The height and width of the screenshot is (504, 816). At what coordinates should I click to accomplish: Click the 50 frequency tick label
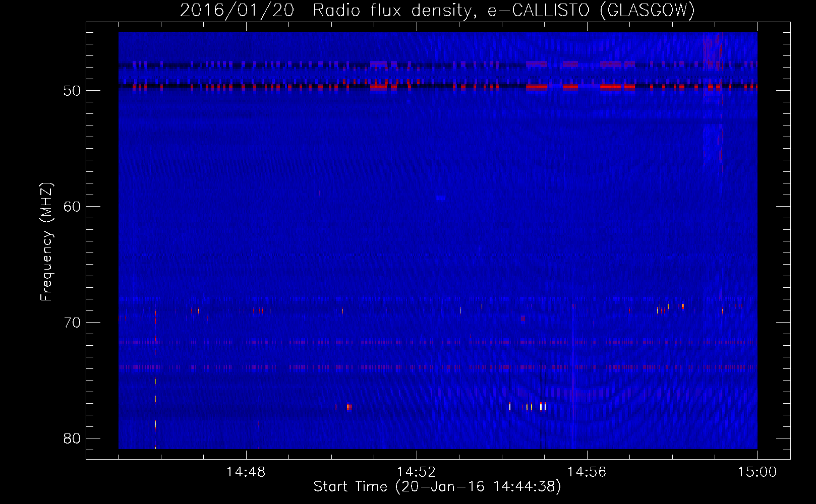click(x=72, y=91)
